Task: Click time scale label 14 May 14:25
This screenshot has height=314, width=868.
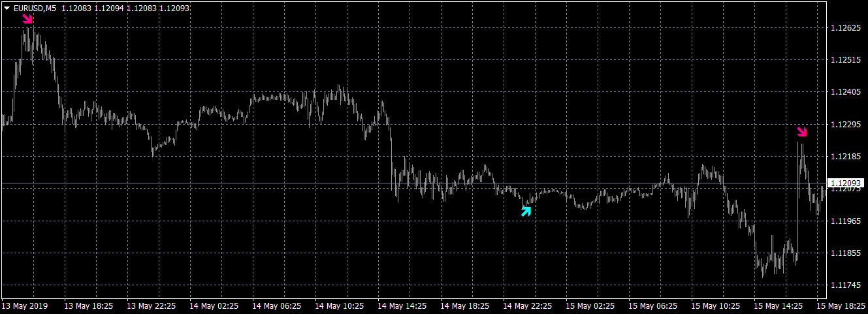Action: coord(402,306)
